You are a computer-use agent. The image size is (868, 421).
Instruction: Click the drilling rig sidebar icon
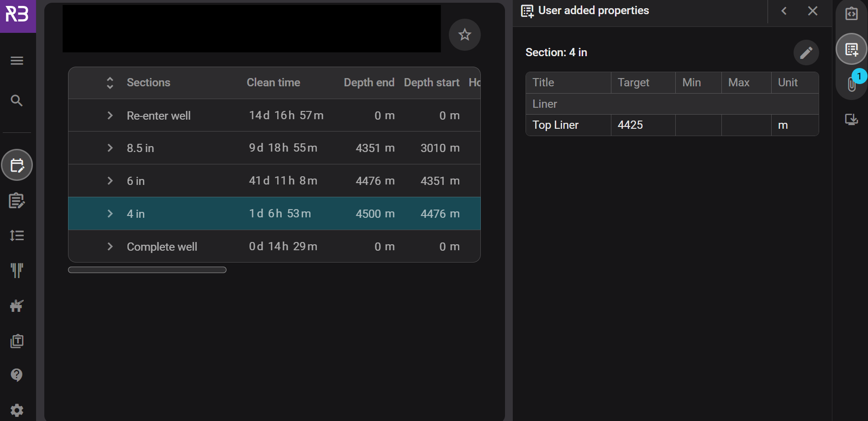(x=17, y=305)
